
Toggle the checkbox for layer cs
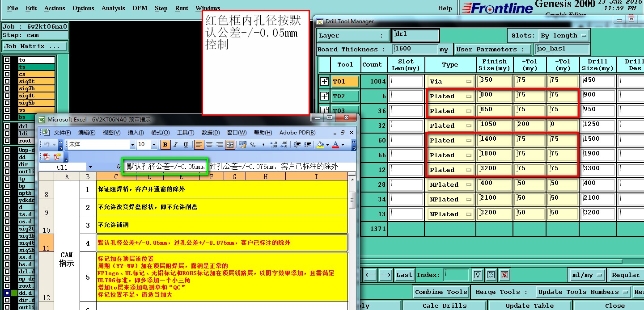7,74
